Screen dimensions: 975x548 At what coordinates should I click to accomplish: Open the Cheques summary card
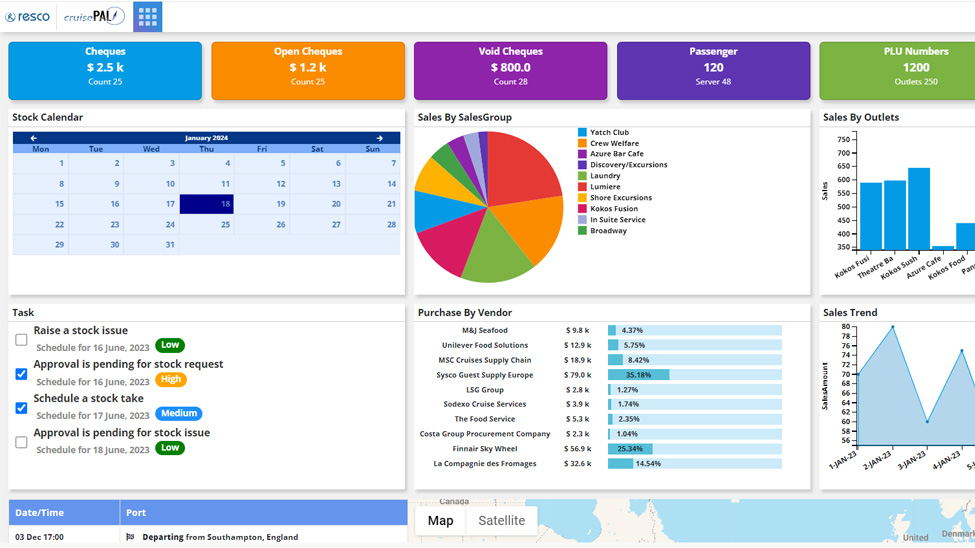[x=105, y=70]
